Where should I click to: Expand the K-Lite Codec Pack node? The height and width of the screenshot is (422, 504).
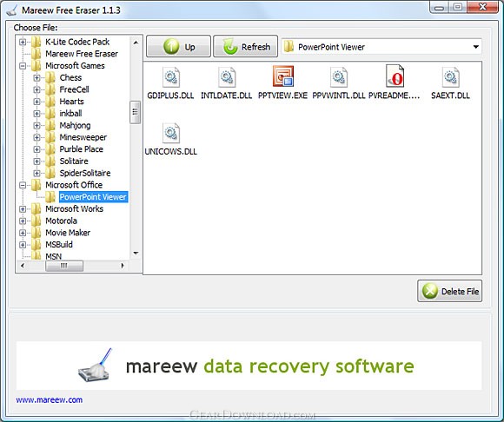(23, 42)
